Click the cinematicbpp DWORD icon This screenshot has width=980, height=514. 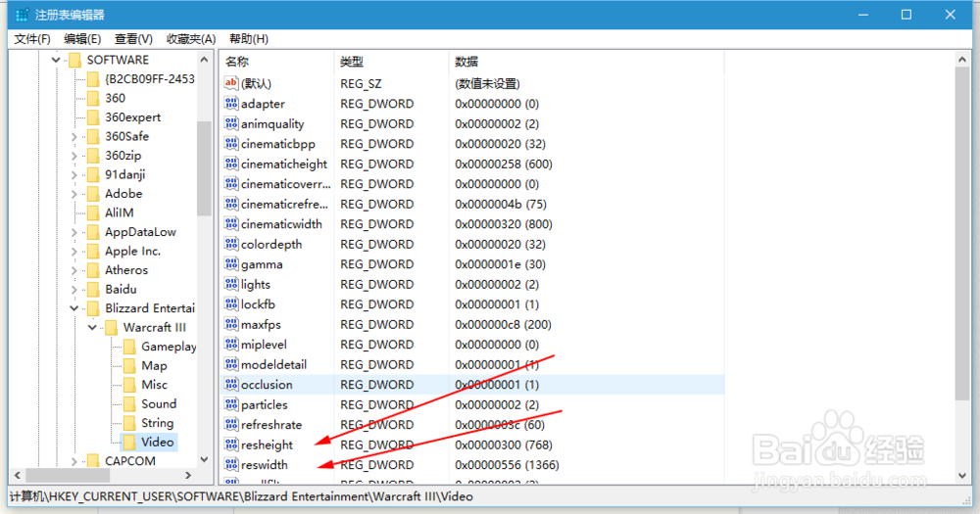[231, 144]
